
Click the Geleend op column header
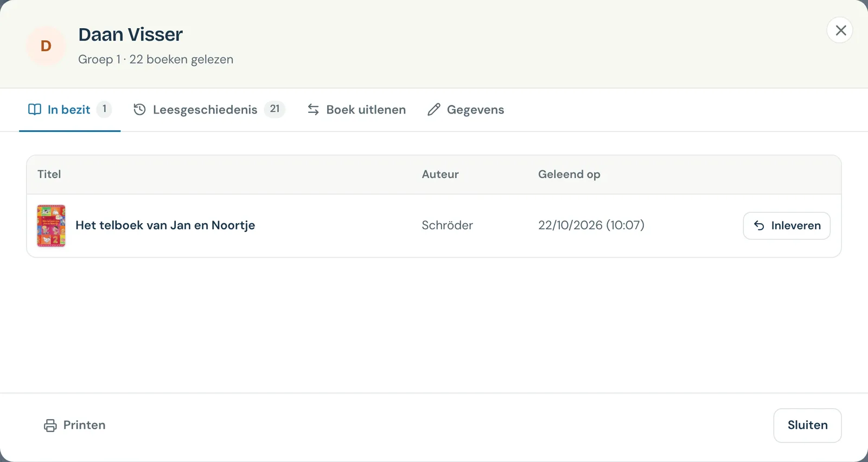tap(569, 174)
